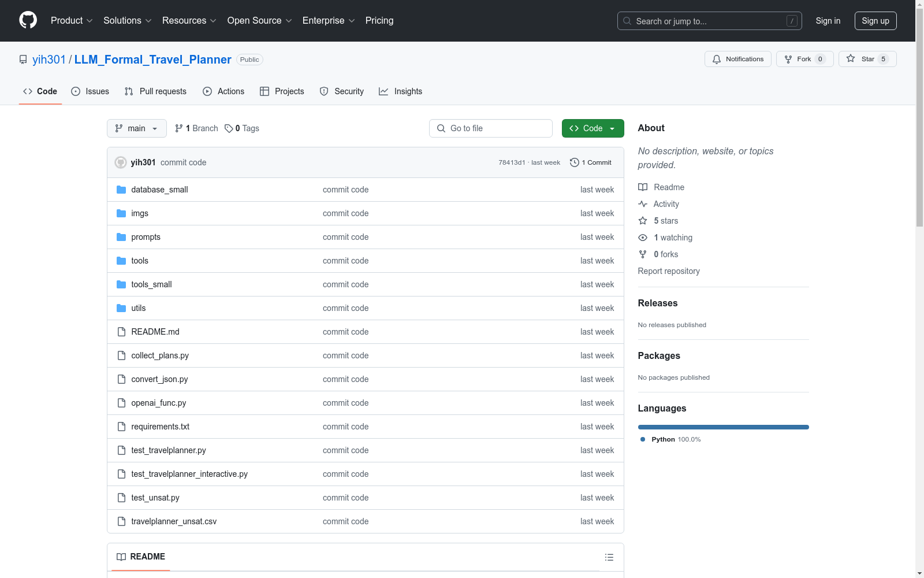Open LLM_Formal_Travel_Planner repository link

click(x=153, y=60)
